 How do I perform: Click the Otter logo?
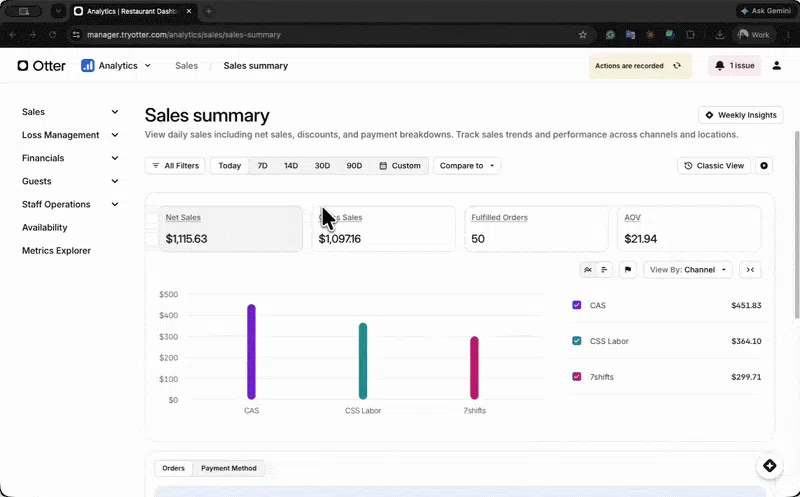pos(41,66)
